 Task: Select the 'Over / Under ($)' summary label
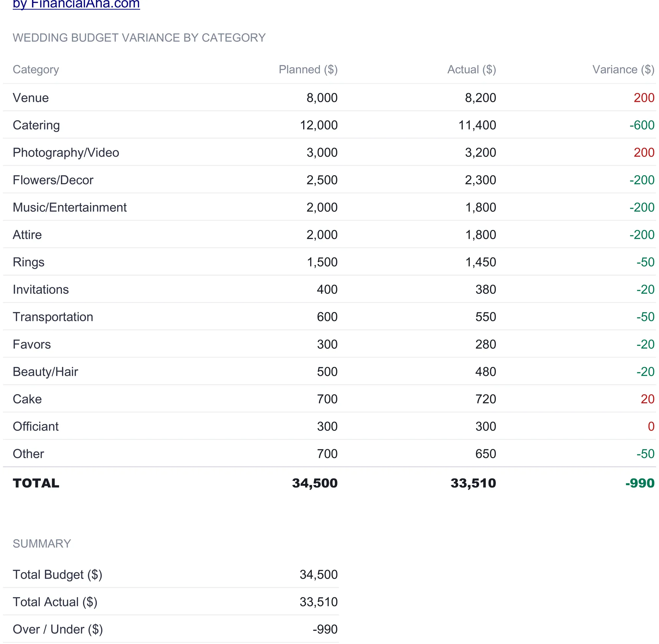(x=58, y=630)
